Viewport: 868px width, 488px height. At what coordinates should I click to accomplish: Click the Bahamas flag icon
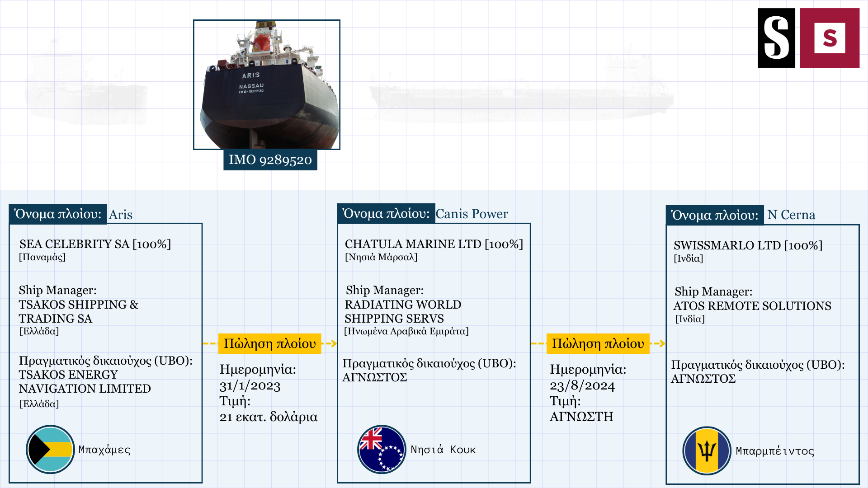click(50, 449)
